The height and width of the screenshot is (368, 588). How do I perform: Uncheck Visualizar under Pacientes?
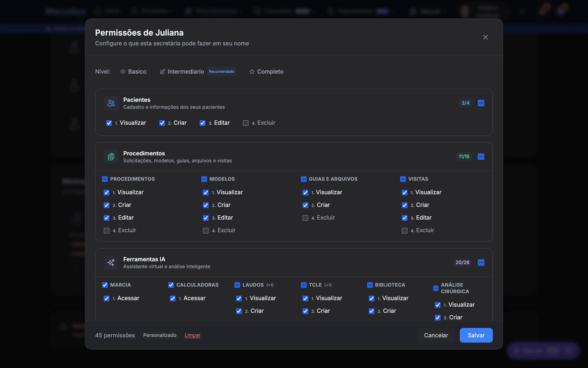pos(109,123)
